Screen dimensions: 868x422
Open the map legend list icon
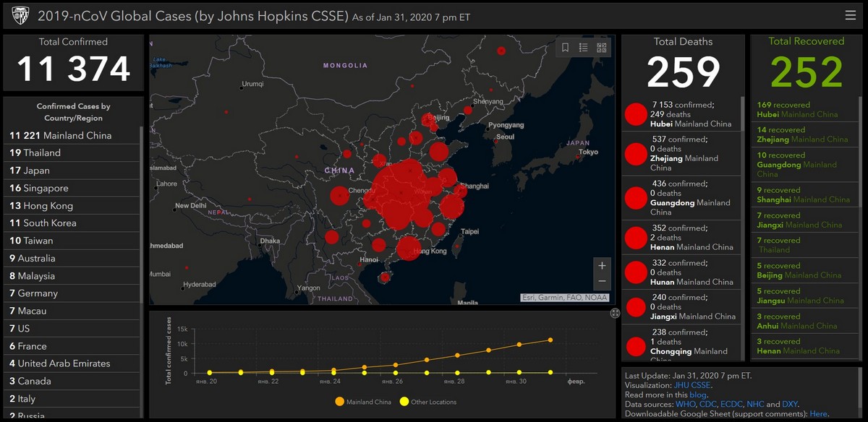click(x=583, y=48)
